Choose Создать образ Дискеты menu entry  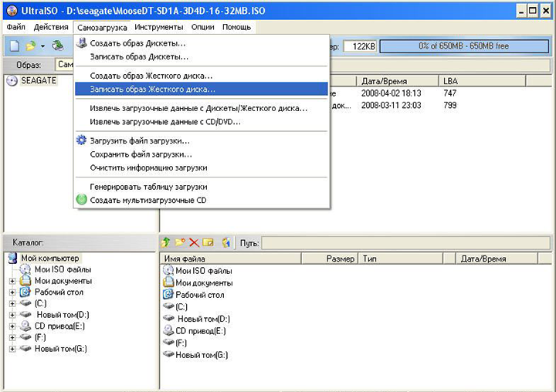pos(202,43)
